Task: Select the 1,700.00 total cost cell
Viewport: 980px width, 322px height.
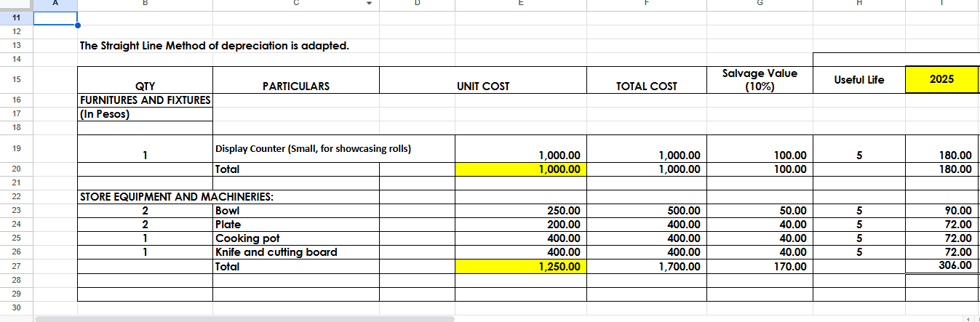Action: (646, 267)
